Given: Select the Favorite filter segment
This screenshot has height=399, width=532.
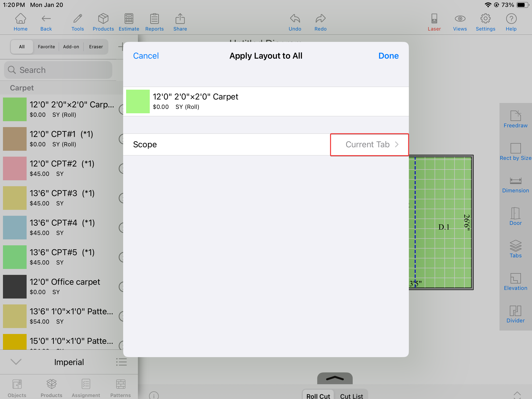Looking at the screenshot, I should pyautogui.click(x=46, y=47).
